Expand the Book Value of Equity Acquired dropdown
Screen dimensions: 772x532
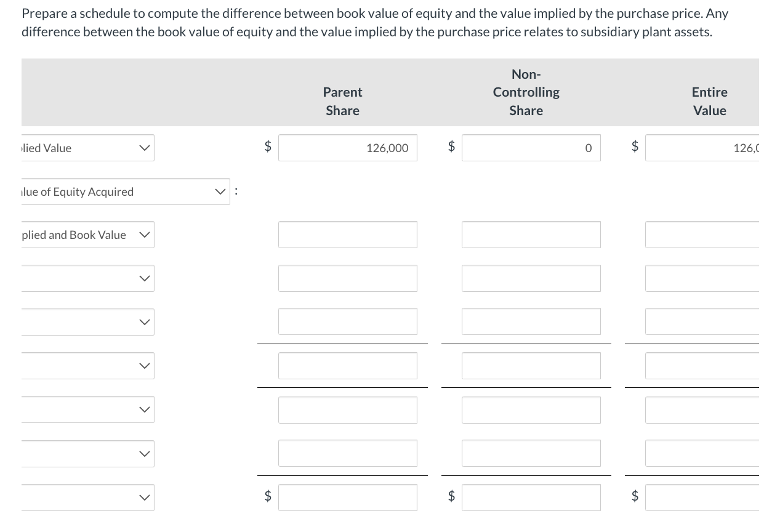click(x=123, y=191)
